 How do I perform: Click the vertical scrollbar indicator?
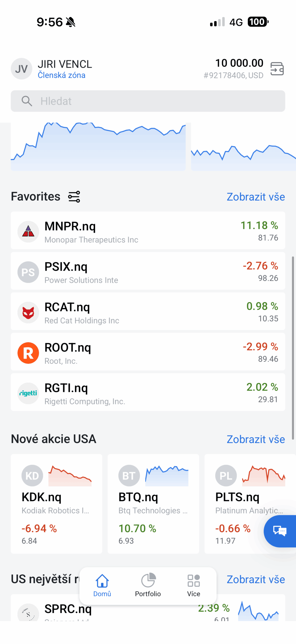(x=293, y=347)
